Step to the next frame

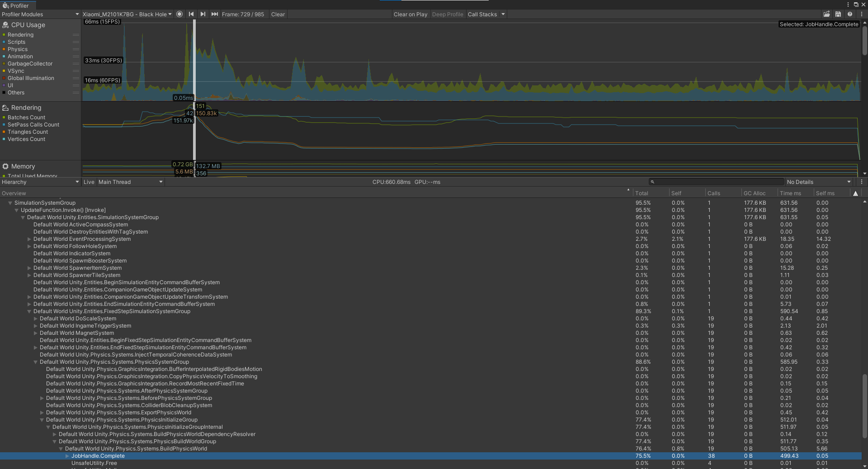pyautogui.click(x=203, y=14)
